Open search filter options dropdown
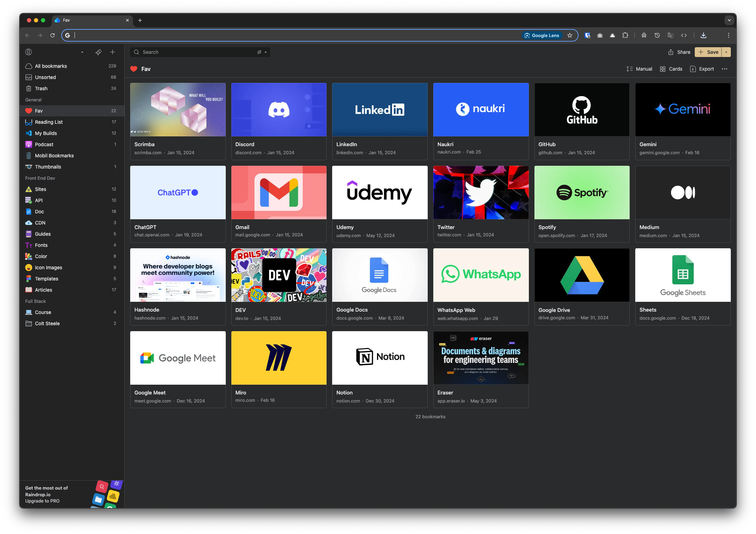Screen dimensions: 756x534 [x=262, y=52]
